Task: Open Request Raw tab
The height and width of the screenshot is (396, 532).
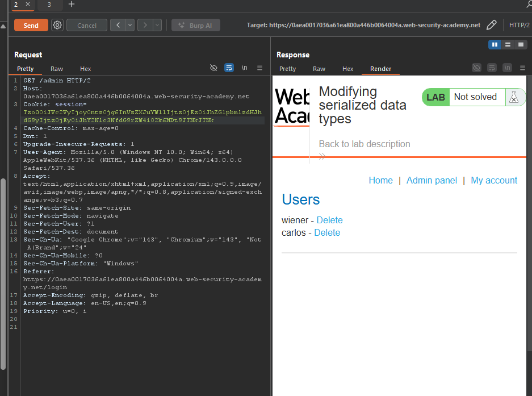Action: pos(57,69)
